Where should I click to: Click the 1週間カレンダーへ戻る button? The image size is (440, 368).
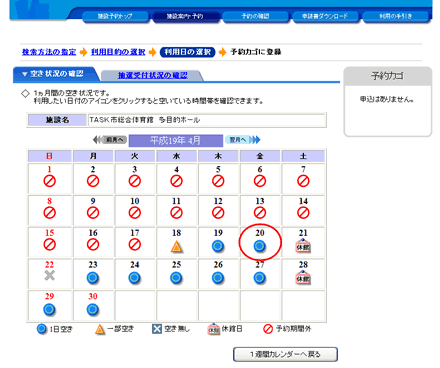[285, 354]
